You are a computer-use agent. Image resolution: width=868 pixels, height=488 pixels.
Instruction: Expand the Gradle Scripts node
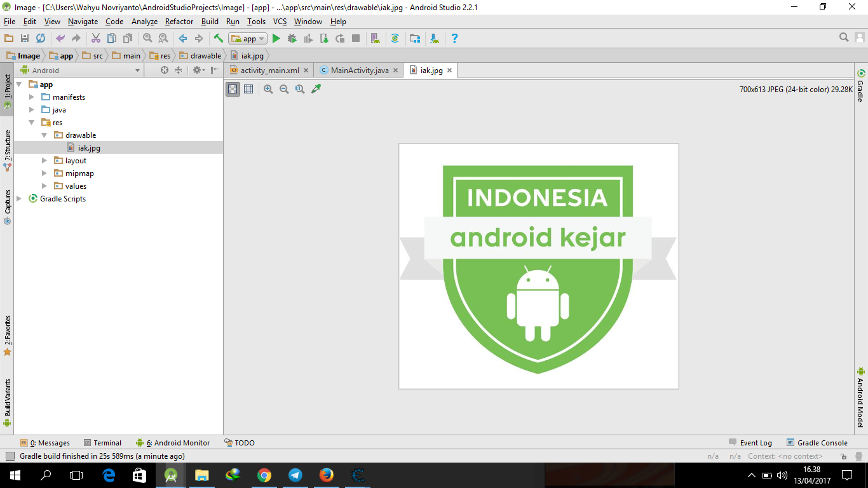[x=19, y=198]
